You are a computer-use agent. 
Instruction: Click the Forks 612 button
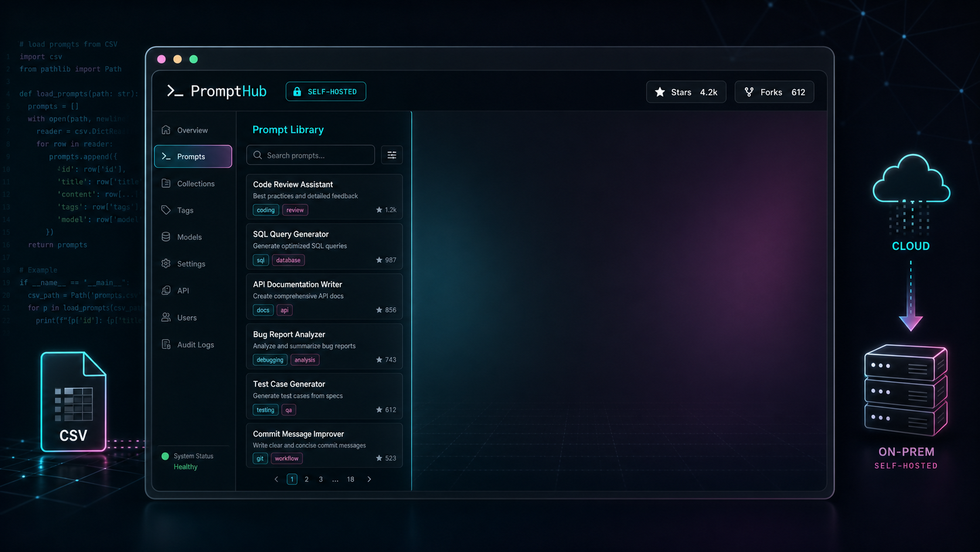pos(774,92)
